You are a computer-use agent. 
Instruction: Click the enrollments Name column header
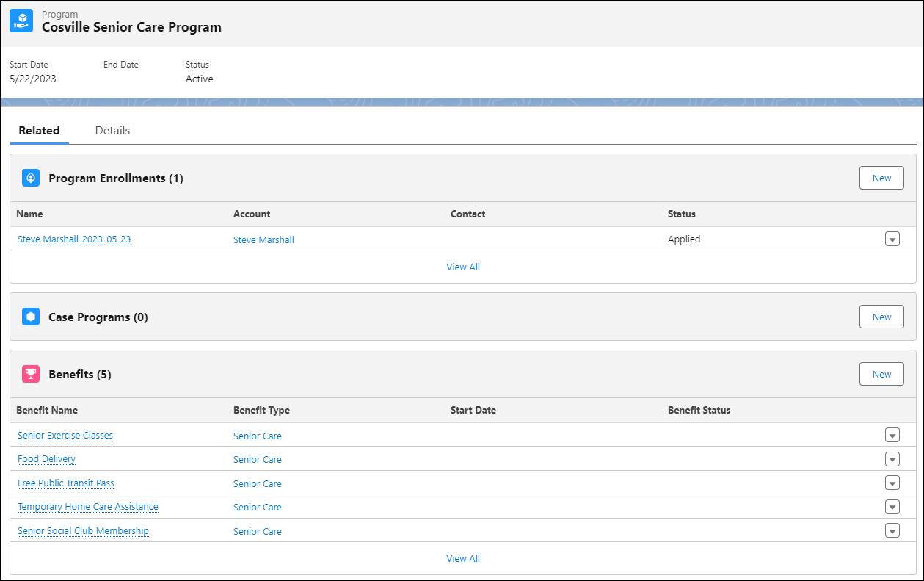click(29, 214)
